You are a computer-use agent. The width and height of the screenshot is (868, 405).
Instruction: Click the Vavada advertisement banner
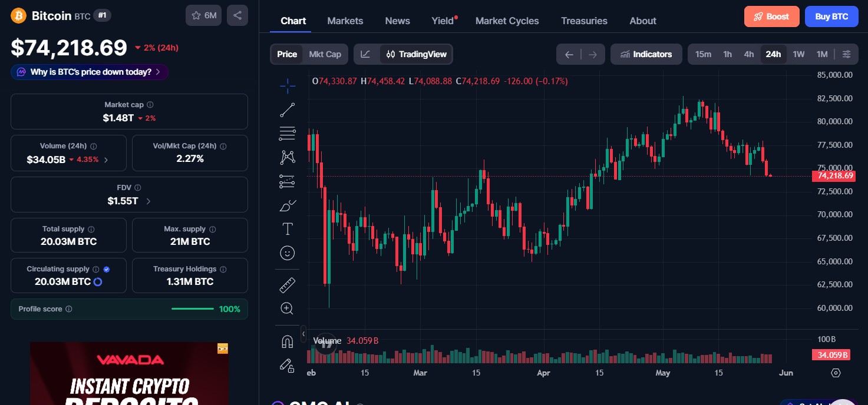129,374
